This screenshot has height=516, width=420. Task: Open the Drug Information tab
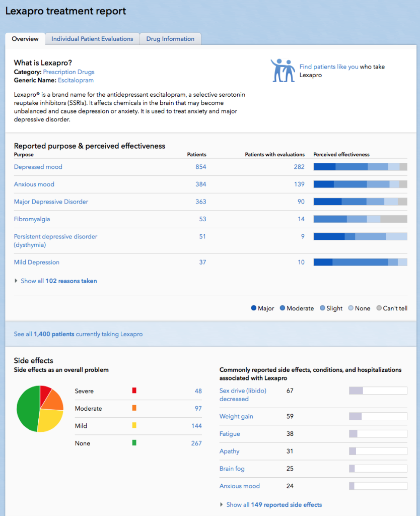pyautogui.click(x=170, y=39)
